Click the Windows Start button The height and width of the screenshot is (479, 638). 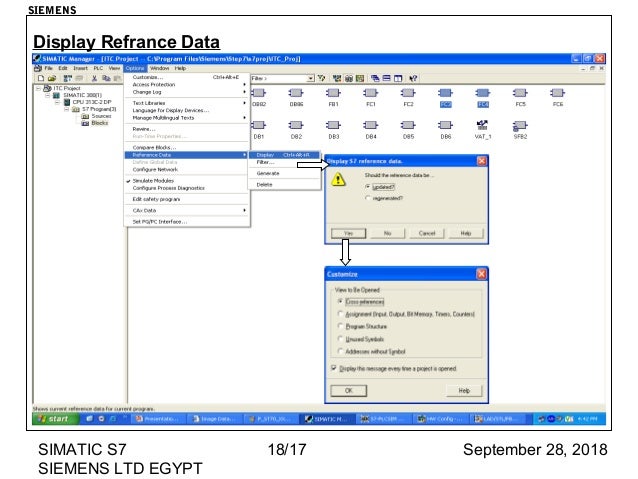tap(55, 419)
